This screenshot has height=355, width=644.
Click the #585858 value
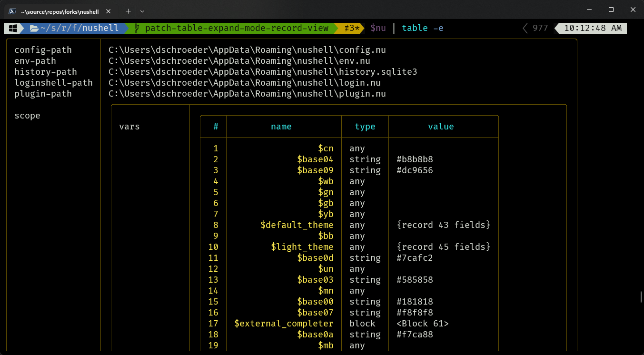[x=415, y=280]
